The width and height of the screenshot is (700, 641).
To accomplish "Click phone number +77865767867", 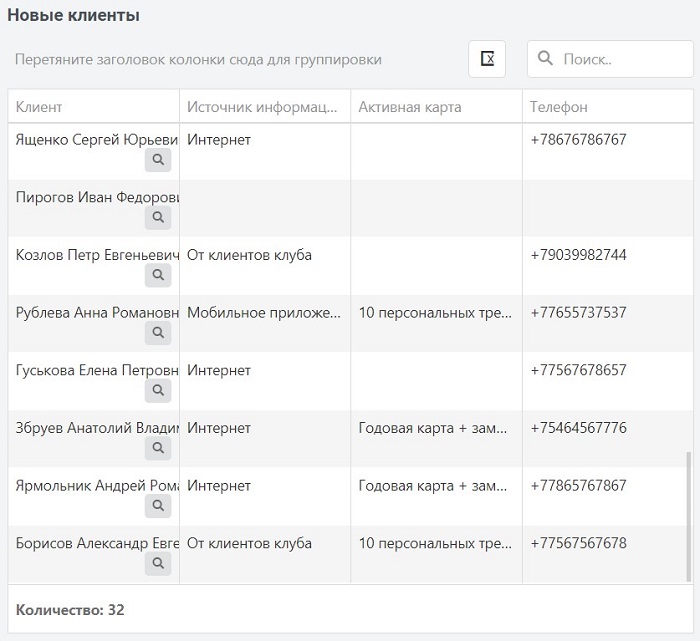I will coord(578,485).
